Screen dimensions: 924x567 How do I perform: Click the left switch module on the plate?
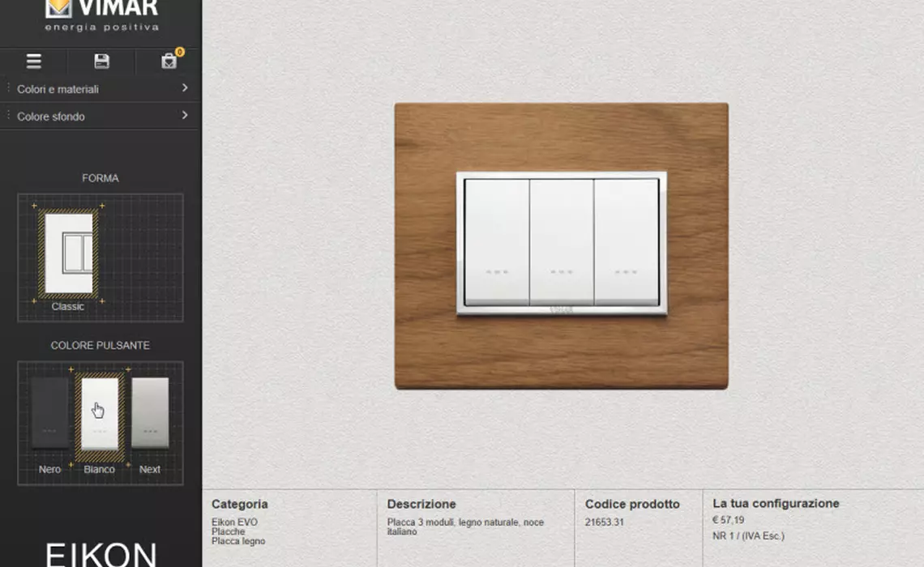click(x=497, y=242)
